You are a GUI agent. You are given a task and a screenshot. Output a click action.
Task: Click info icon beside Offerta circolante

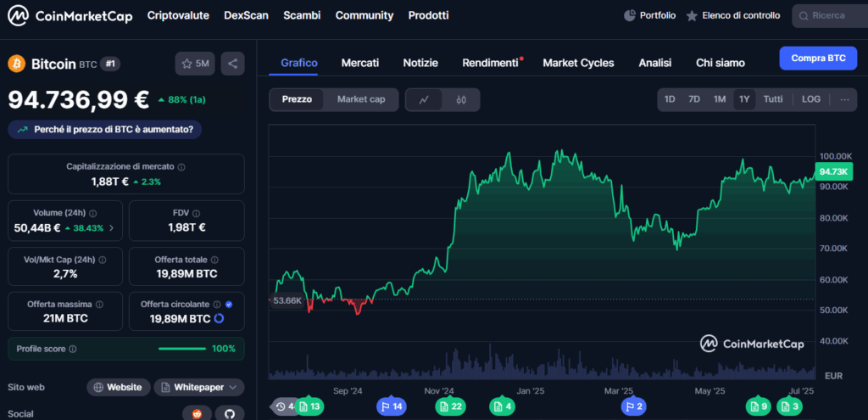point(217,305)
